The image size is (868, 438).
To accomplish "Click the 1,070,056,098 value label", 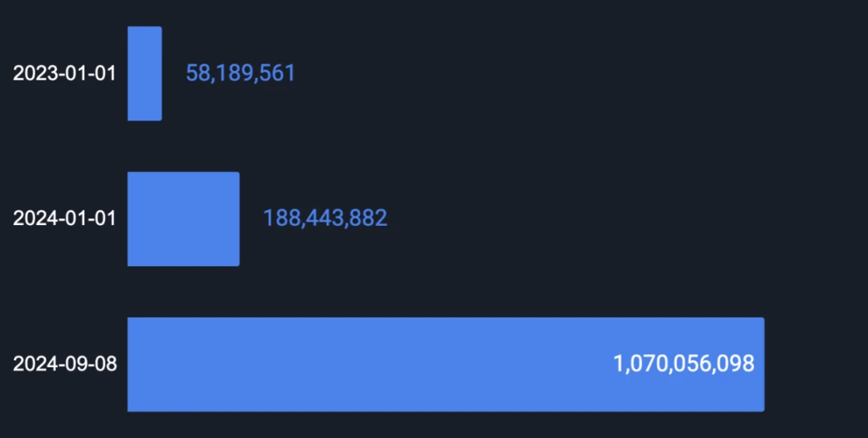I will 684,364.
